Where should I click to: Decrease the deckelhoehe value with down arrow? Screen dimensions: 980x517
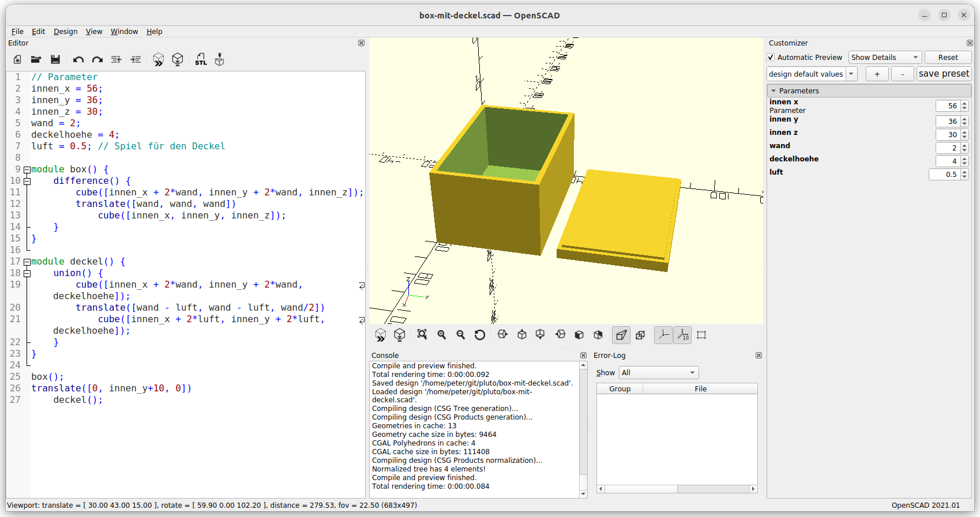(x=964, y=164)
